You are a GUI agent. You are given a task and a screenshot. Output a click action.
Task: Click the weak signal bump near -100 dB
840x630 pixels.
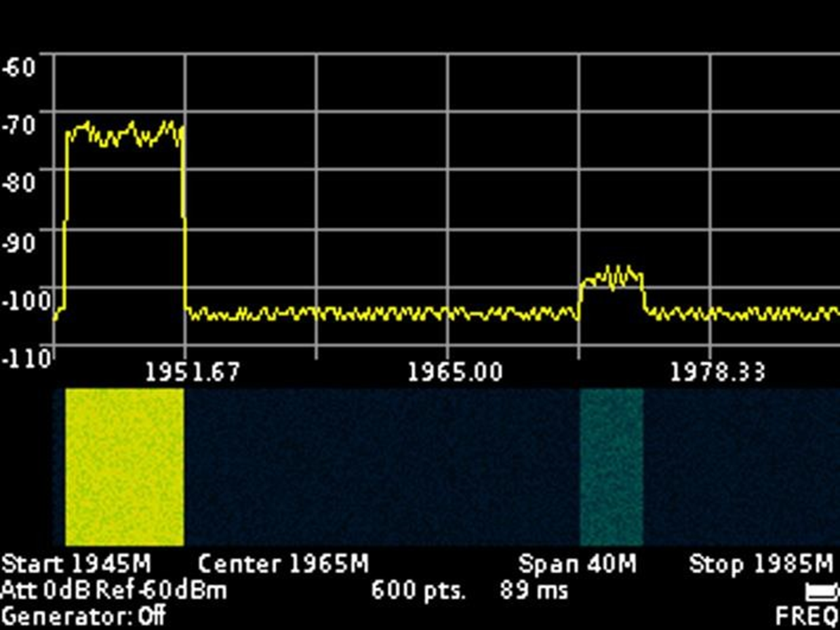(x=612, y=278)
